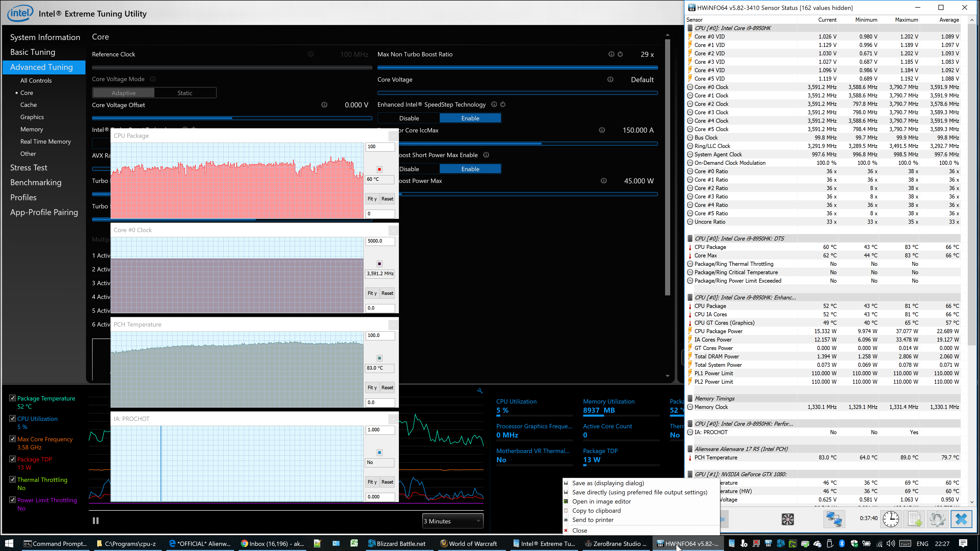Click CPU Package graph maximum value field
Image resolution: width=980 pixels, height=551 pixels.
click(x=380, y=147)
